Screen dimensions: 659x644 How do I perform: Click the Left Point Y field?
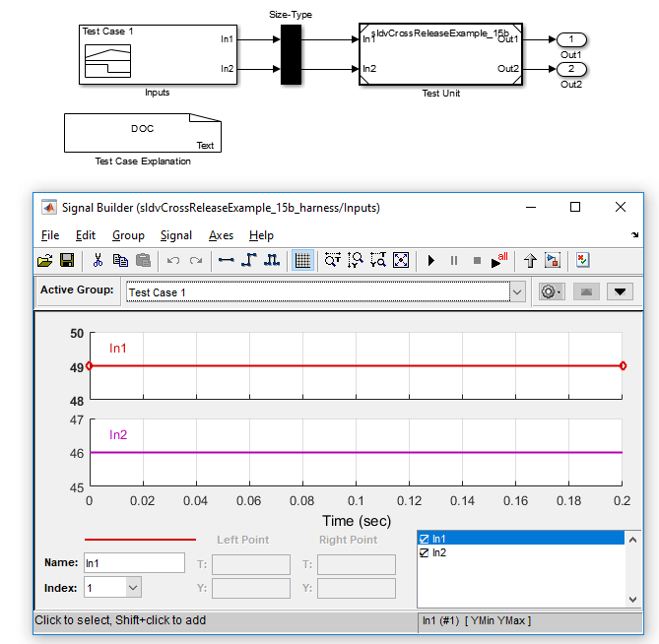[251, 588]
